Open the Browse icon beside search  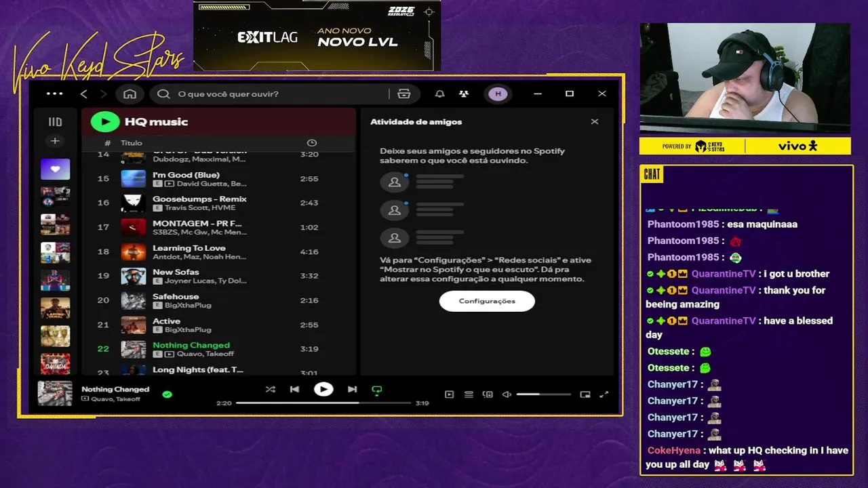pyautogui.click(x=404, y=94)
